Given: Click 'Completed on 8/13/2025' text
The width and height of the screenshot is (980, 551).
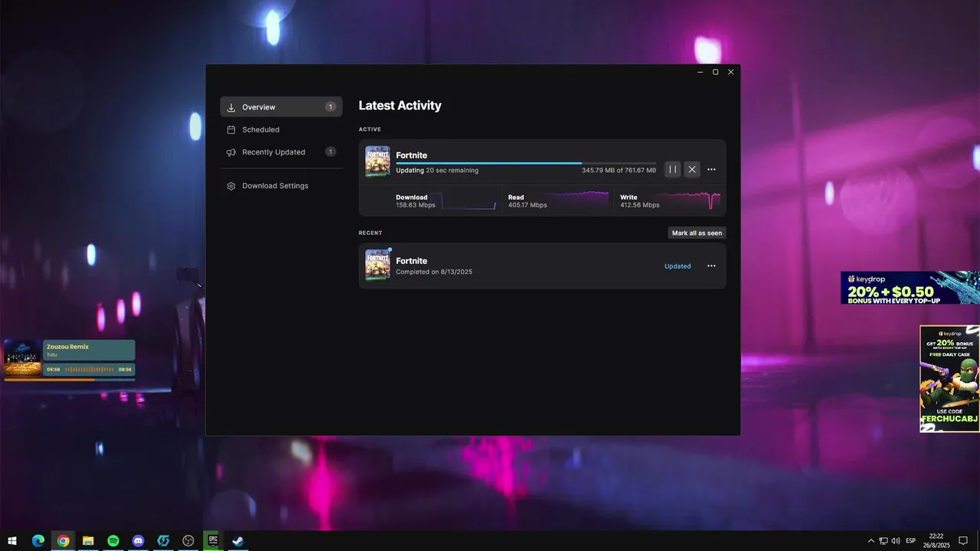Looking at the screenshot, I should tap(434, 272).
